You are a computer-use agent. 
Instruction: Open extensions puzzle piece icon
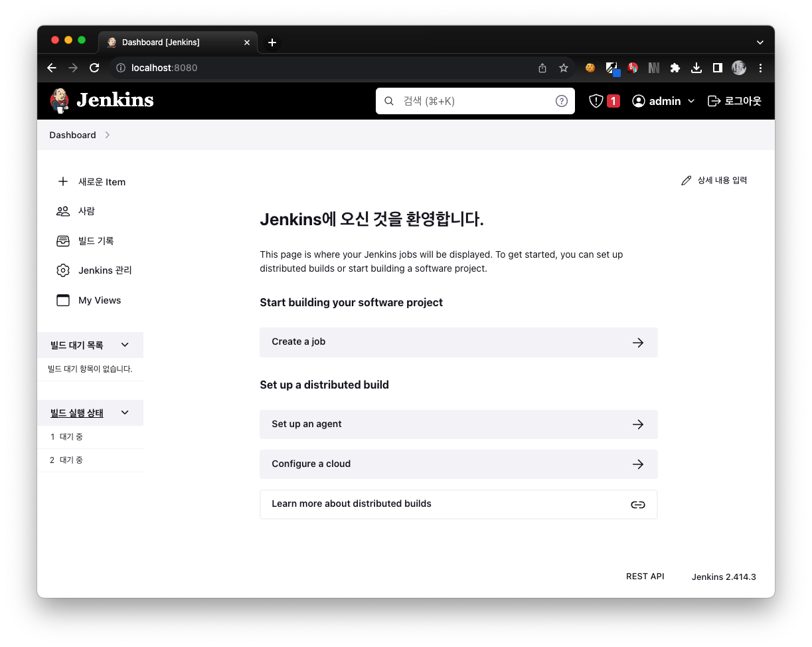coord(675,68)
